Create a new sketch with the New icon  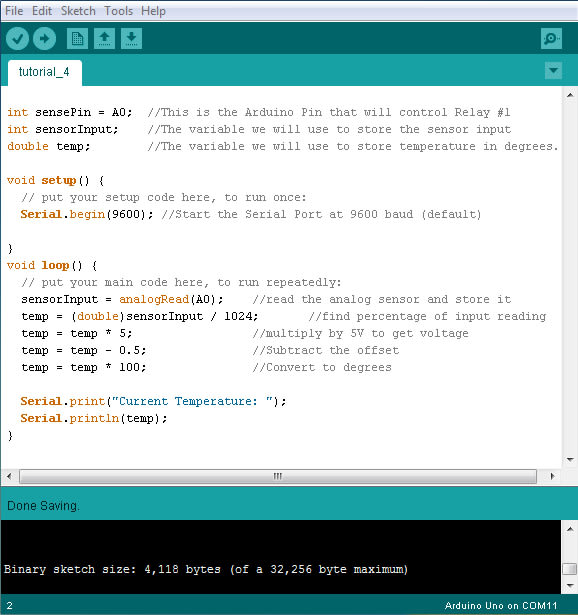[x=77, y=38]
